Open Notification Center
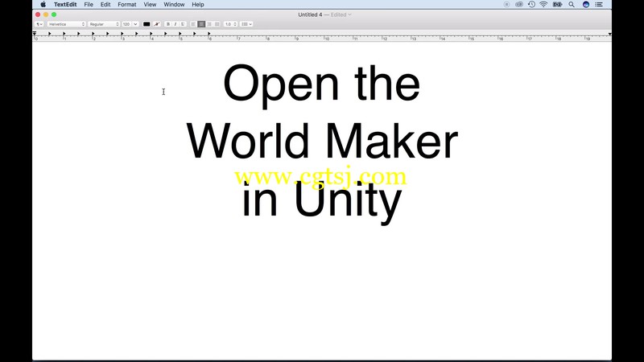 599,5
